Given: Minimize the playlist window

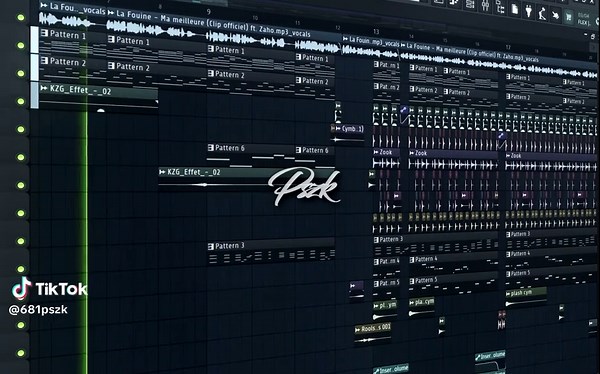Looking at the screenshot, I should 585,34.
